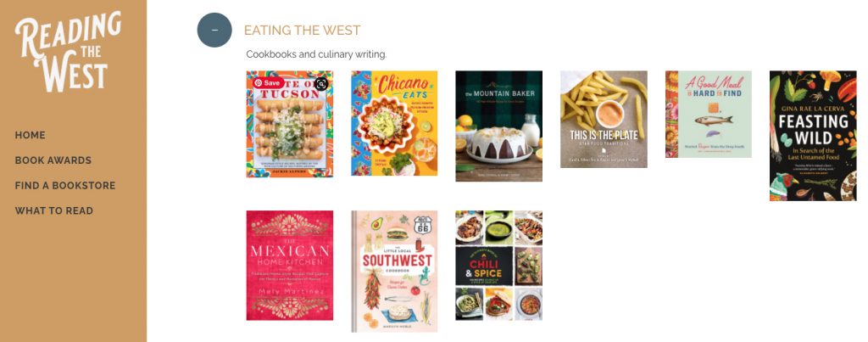Click the Pinterest Save button
This screenshot has width=868, height=342.
269,83
